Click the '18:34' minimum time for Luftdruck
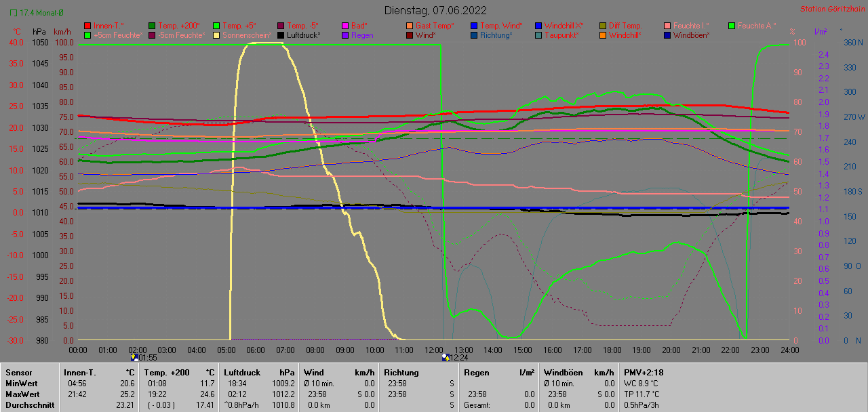Screen dimensions: 868x412 (237, 384)
